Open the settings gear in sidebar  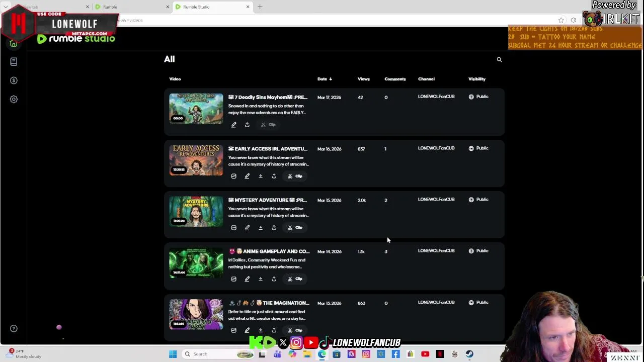[14, 99]
